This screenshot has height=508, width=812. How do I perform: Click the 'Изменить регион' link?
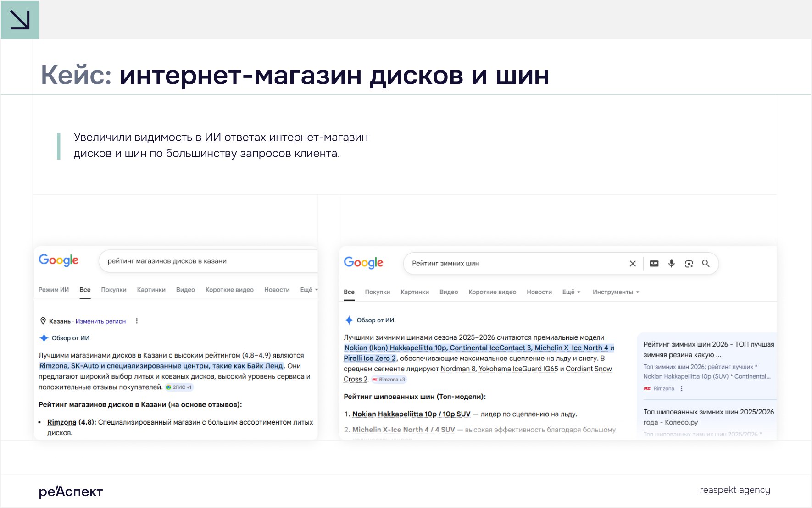point(100,321)
